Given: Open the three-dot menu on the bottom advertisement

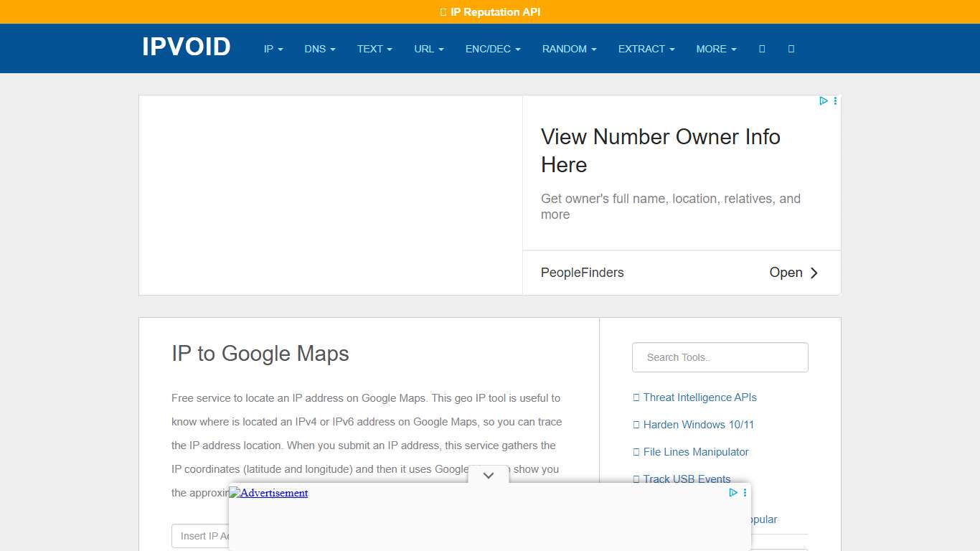Looking at the screenshot, I should pyautogui.click(x=744, y=492).
